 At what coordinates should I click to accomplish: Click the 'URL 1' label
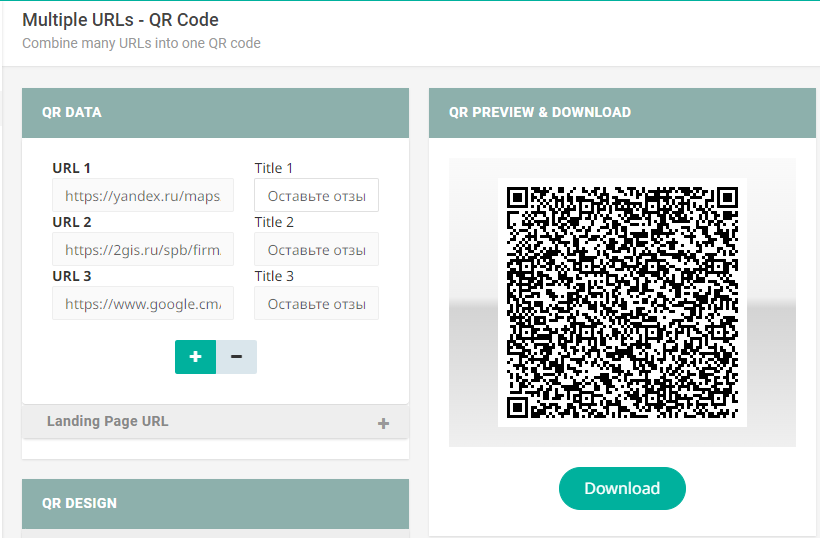coord(72,168)
